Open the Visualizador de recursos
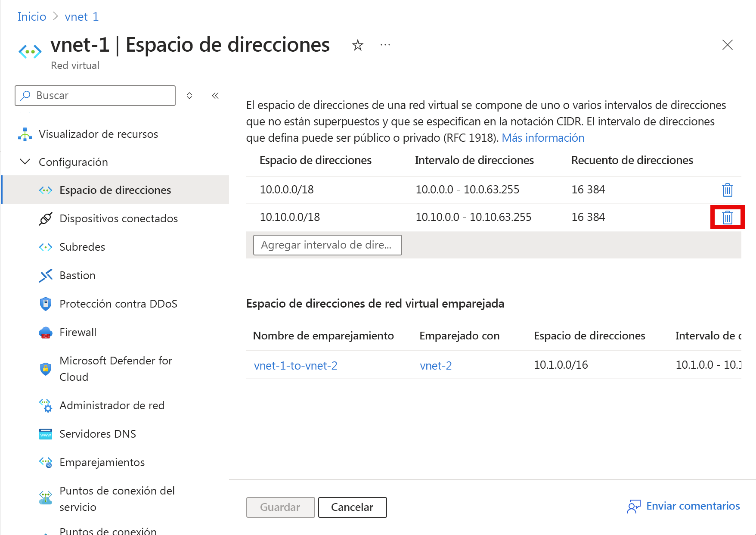 coord(98,134)
